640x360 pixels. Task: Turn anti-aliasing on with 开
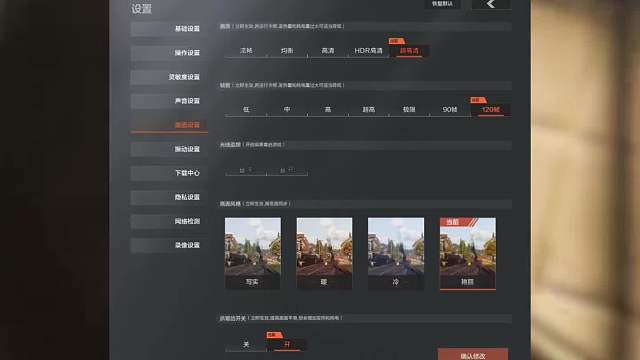click(287, 344)
